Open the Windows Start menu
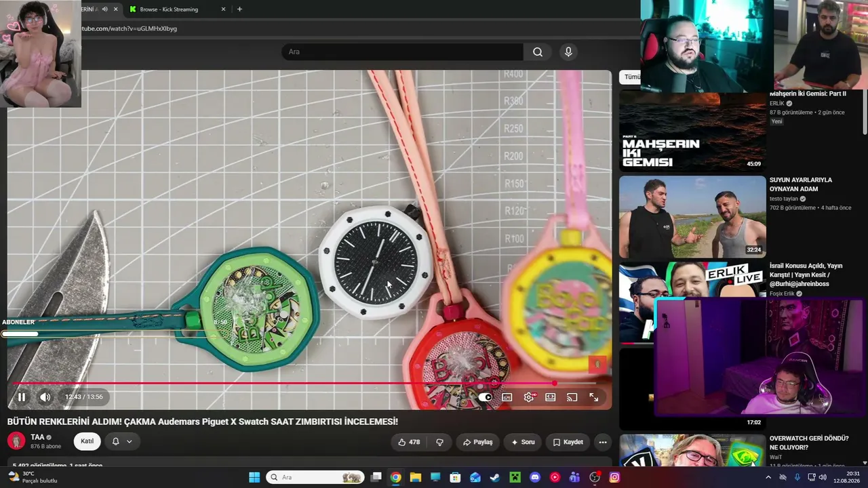Screen dimensions: 868x488 click(x=254, y=477)
